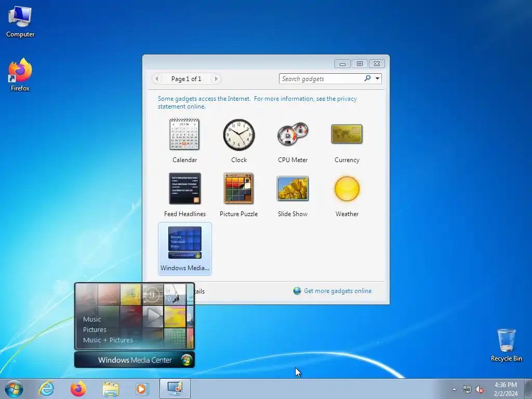Open Computer desktop icon
This screenshot has height=399, width=532.
coord(20,22)
